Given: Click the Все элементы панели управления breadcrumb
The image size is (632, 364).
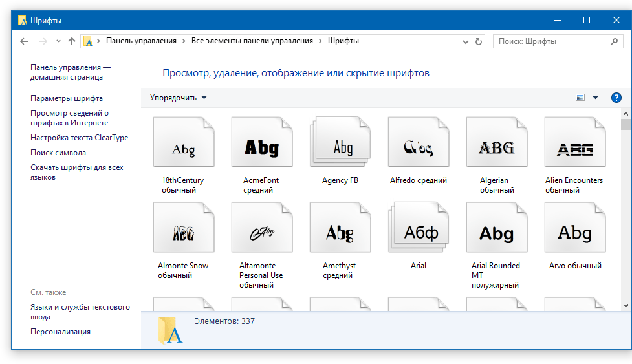Looking at the screenshot, I should point(252,41).
